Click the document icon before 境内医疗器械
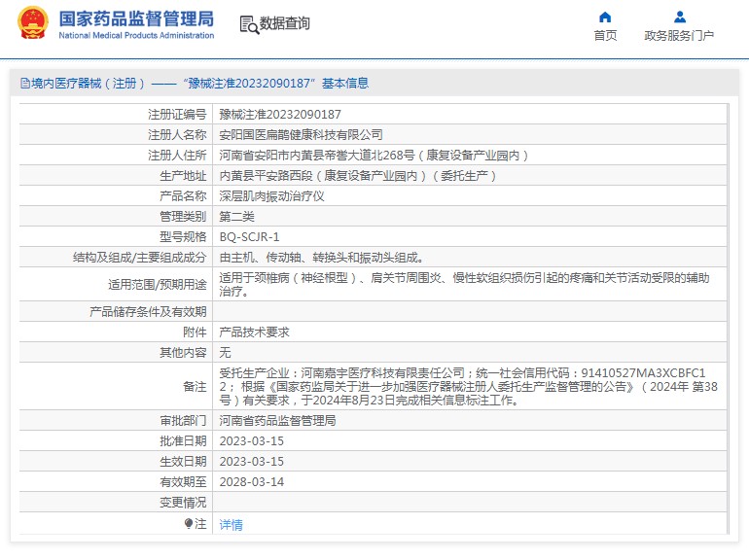 [24, 85]
